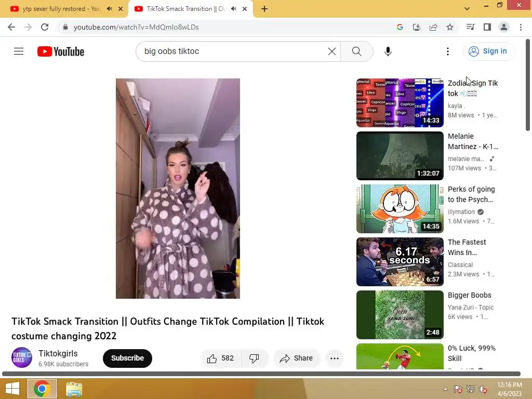Open the Tiktokgirls channel name link
This screenshot has width=532, height=399.
(x=58, y=353)
